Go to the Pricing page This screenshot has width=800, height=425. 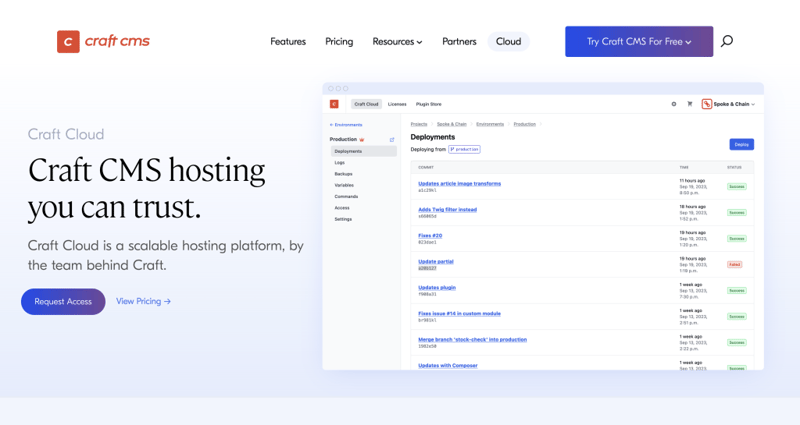click(339, 42)
